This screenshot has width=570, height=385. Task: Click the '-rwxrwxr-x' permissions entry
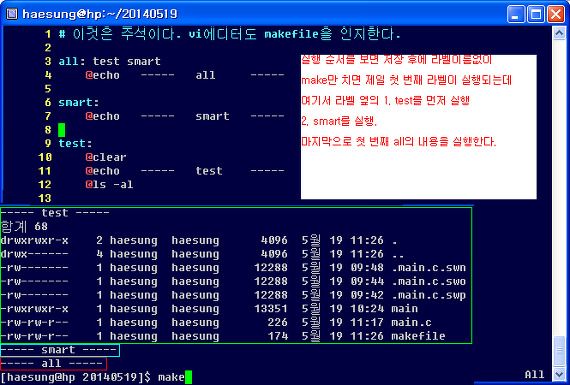coord(35,309)
